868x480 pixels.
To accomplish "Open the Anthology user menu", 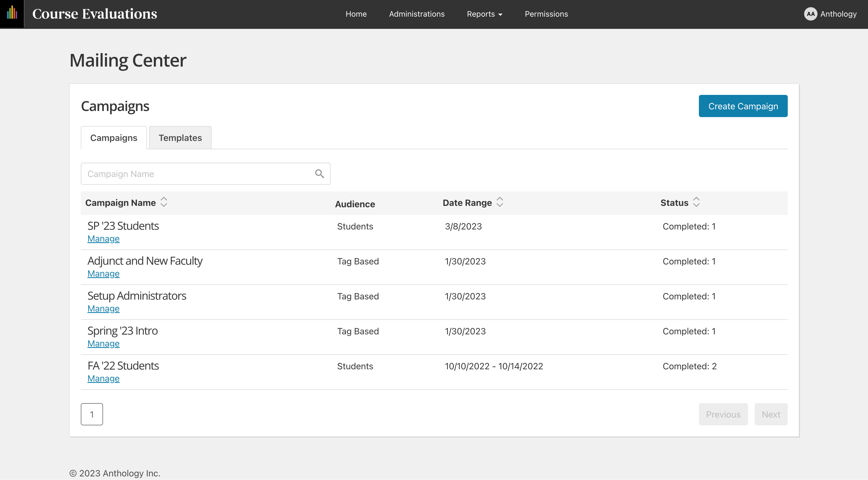I will (x=830, y=14).
